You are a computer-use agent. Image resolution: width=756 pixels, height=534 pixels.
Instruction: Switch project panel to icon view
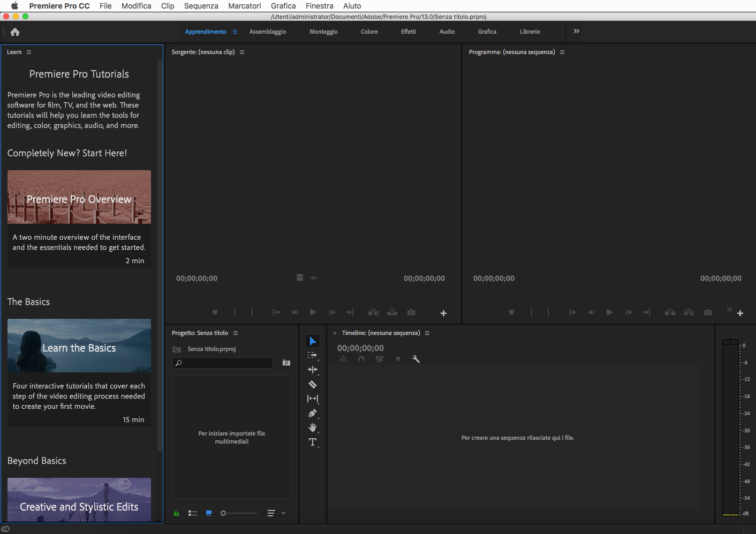point(209,513)
